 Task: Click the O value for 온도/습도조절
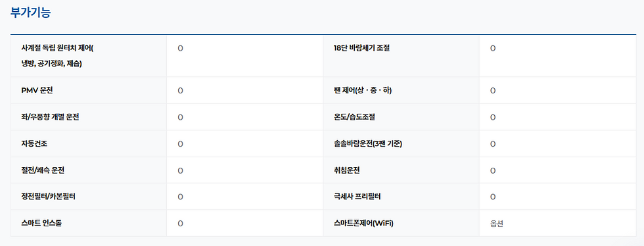(x=493, y=118)
